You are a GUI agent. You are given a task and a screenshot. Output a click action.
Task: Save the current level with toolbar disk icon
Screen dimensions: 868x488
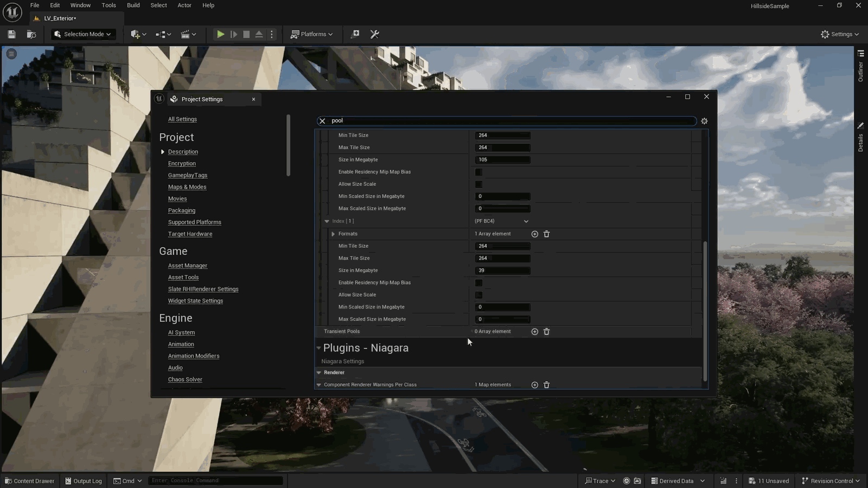click(x=11, y=34)
